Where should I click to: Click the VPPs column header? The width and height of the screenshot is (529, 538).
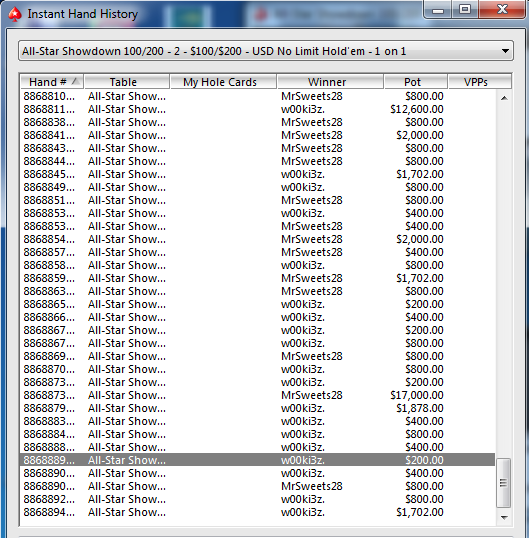coord(480,82)
